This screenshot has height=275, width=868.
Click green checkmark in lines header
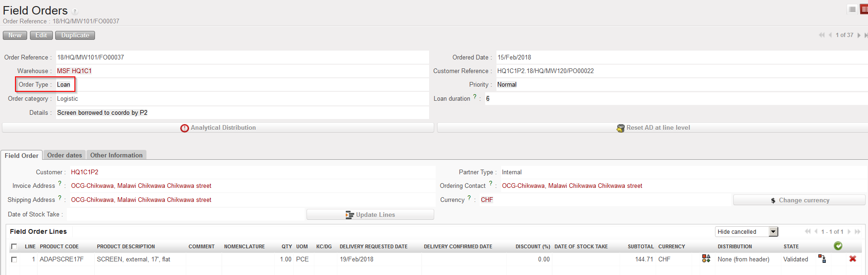point(838,246)
